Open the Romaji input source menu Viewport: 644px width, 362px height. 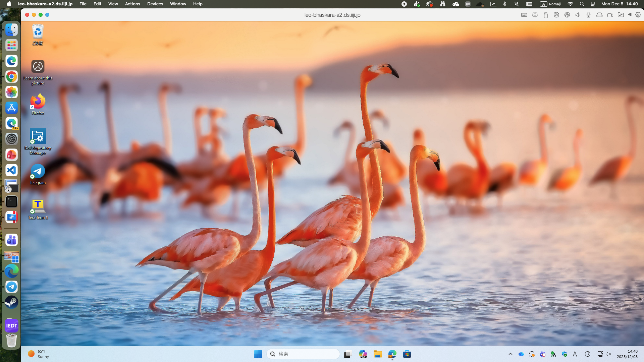coord(550,4)
